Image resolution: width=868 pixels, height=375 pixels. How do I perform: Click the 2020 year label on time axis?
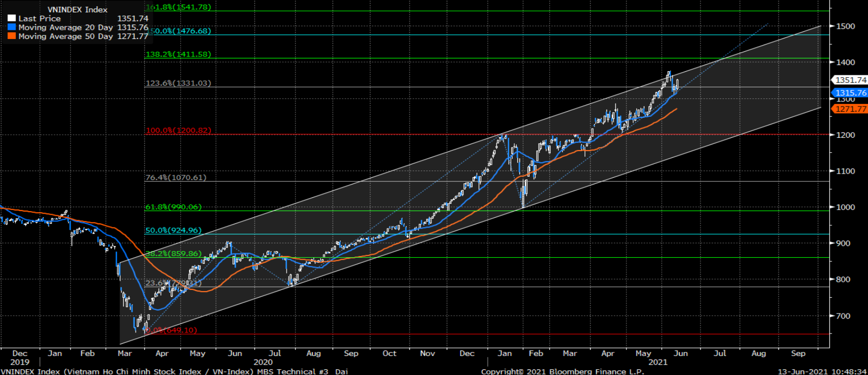tap(263, 362)
